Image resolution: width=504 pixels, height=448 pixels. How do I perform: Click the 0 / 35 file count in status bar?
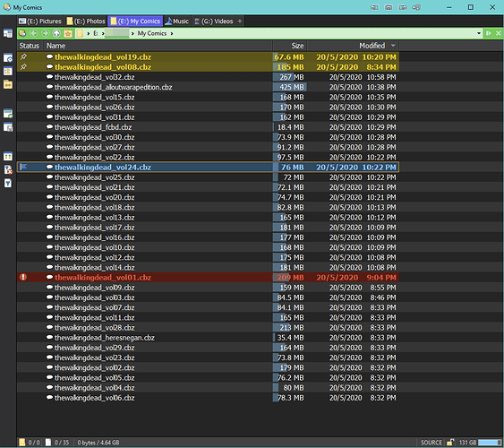(58, 443)
